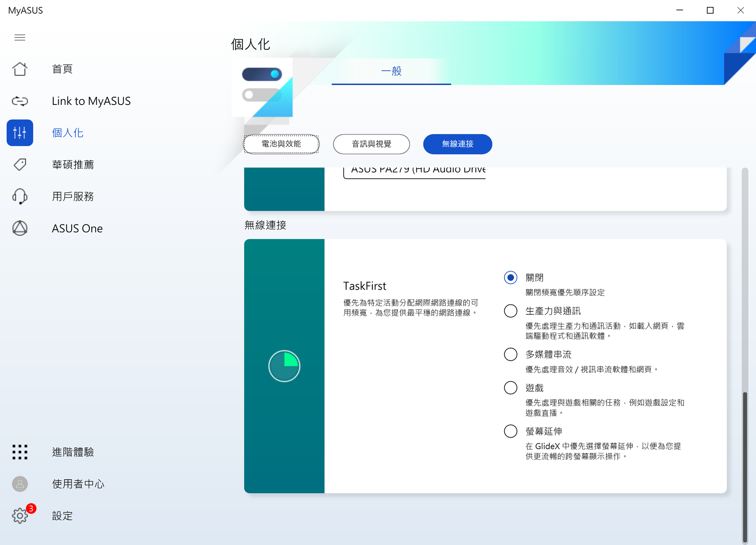Viewport: 756px width, 545px height.
Task: Jump to 電池與效能 section
Action: [281, 144]
